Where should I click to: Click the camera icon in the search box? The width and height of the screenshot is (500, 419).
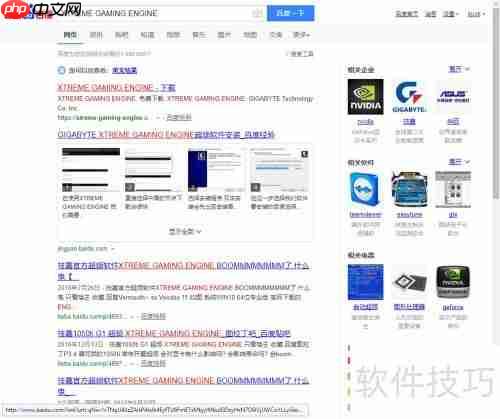pos(257,13)
